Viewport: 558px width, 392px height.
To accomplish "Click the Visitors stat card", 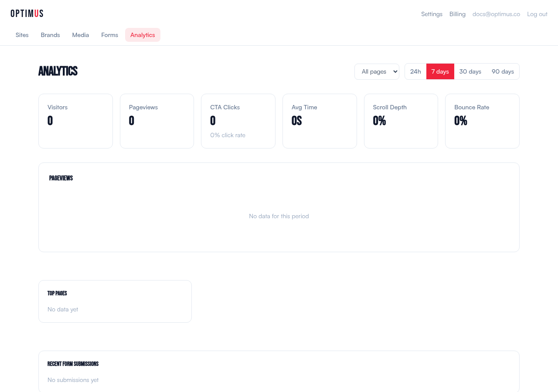I will [75, 121].
